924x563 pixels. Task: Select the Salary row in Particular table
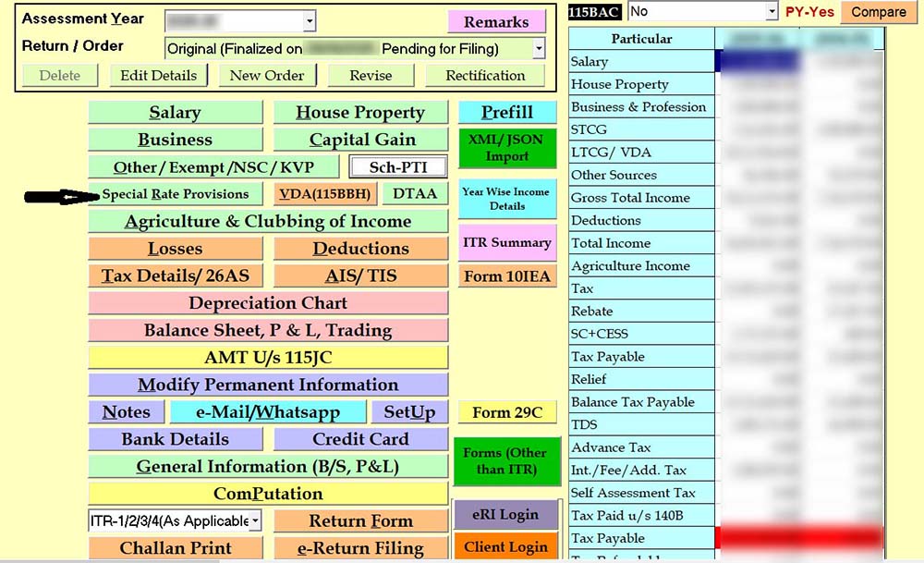(x=641, y=61)
